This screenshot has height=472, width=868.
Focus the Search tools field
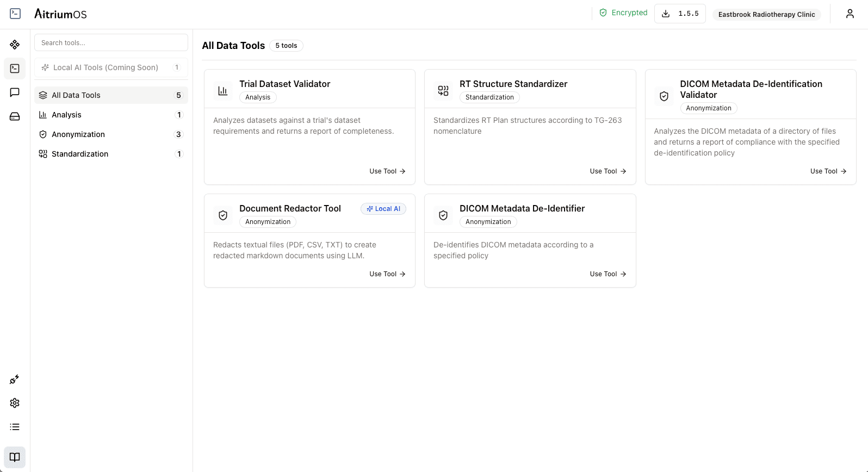click(x=111, y=42)
